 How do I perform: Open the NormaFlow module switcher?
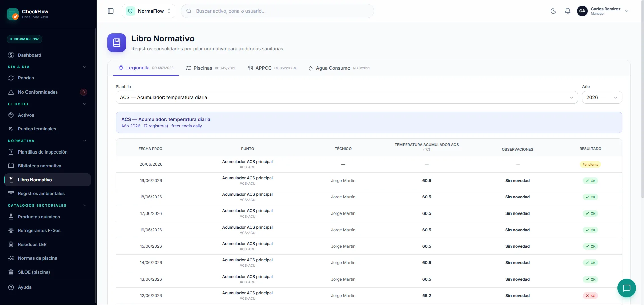pos(149,11)
